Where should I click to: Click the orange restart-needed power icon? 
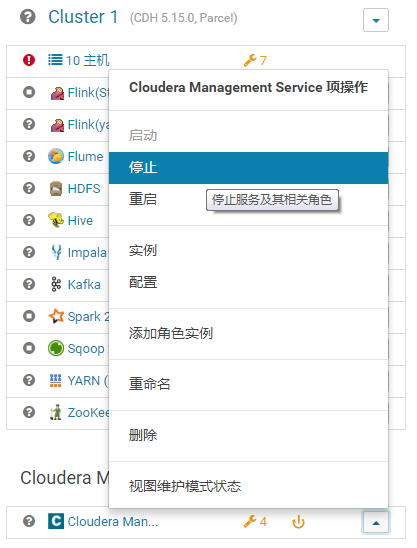(x=298, y=522)
